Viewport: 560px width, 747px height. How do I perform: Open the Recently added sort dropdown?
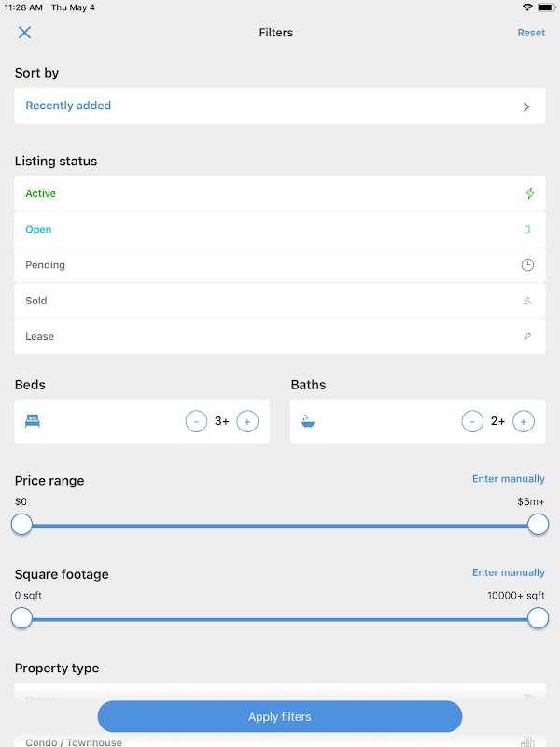280,106
